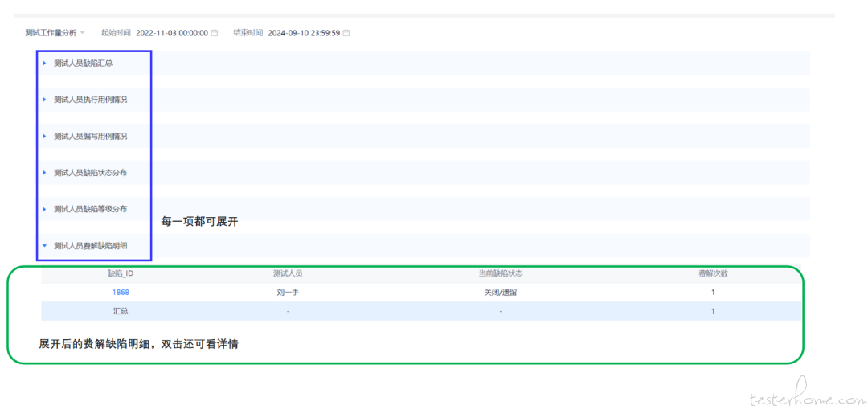The height and width of the screenshot is (418, 868).
Task: Click the dash under 测试人员 in 汇总 row
Action: (288, 311)
